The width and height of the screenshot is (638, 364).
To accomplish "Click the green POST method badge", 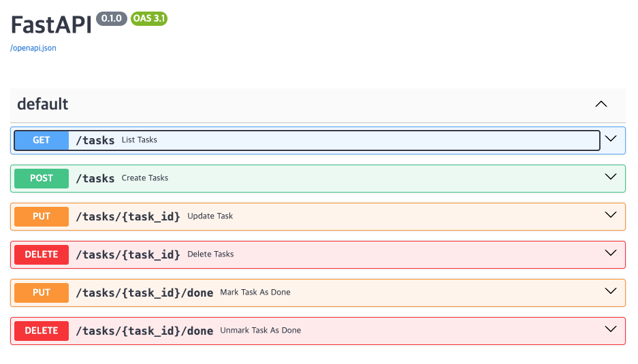I will (x=42, y=178).
